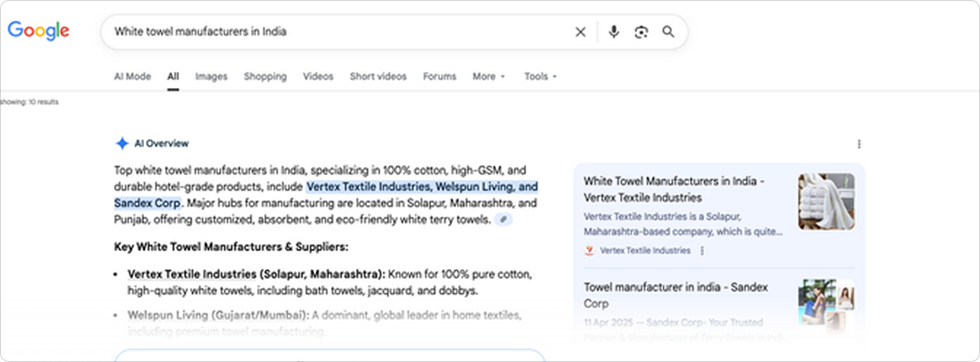Screen dimensions: 980x362
Task: Open three-dot menu beside Vertex Textile Industries
Action: [x=702, y=250]
